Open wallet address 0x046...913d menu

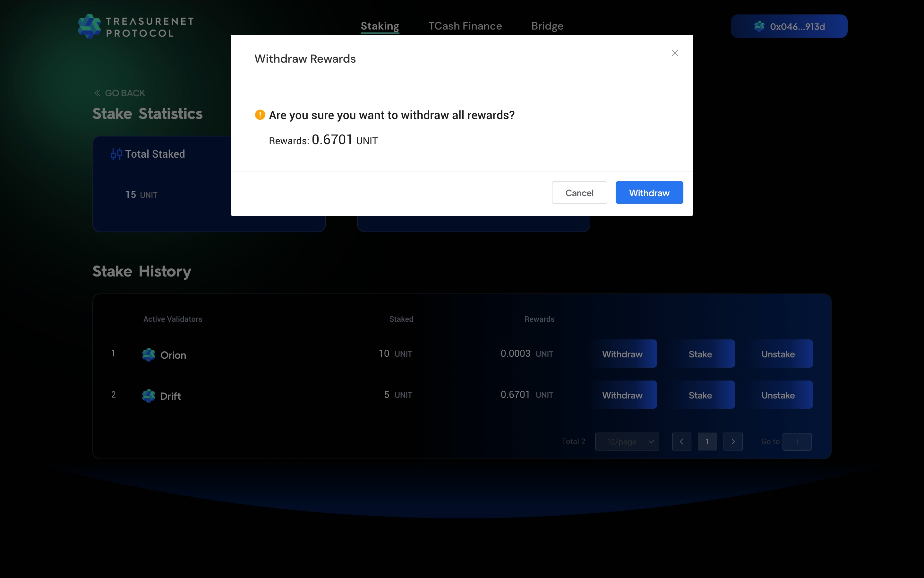(x=789, y=26)
